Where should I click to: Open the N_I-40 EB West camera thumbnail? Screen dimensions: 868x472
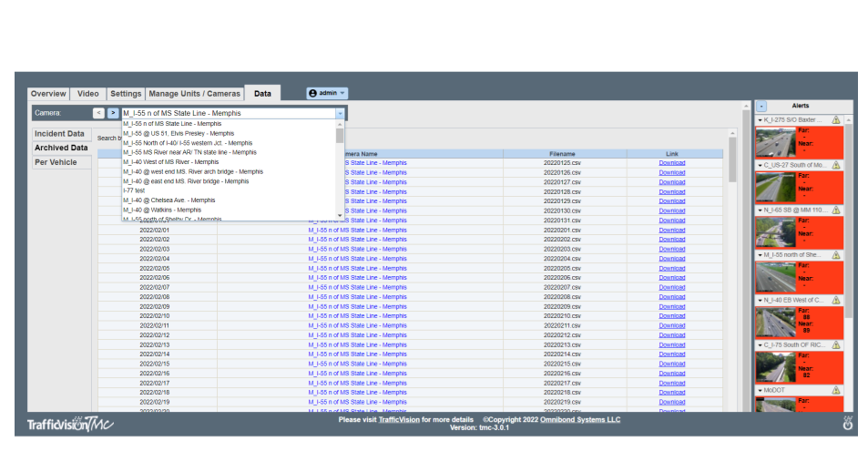(x=776, y=322)
